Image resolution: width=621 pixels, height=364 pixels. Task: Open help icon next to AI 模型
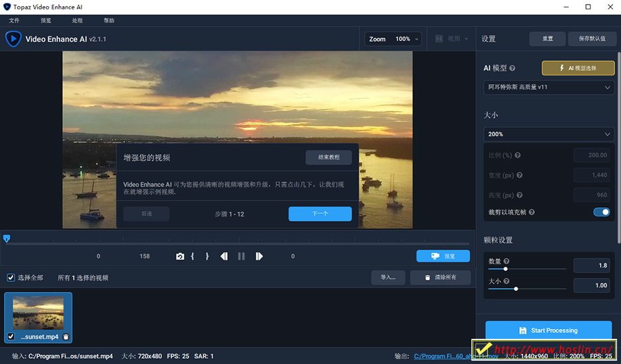pyautogui.click(x=512, y=68)
